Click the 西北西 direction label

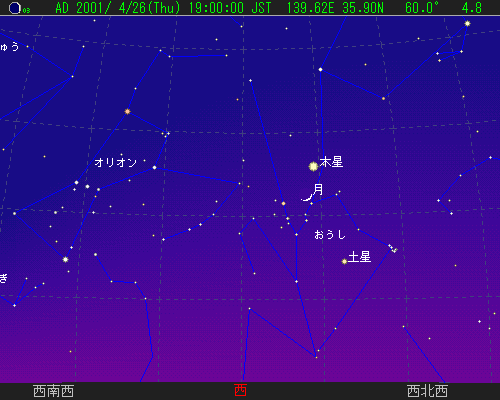click(427, 391)
